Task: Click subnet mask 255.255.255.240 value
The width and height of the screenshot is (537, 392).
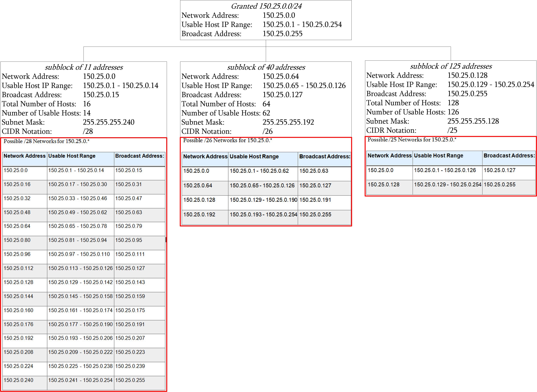Action: [109, 122]
